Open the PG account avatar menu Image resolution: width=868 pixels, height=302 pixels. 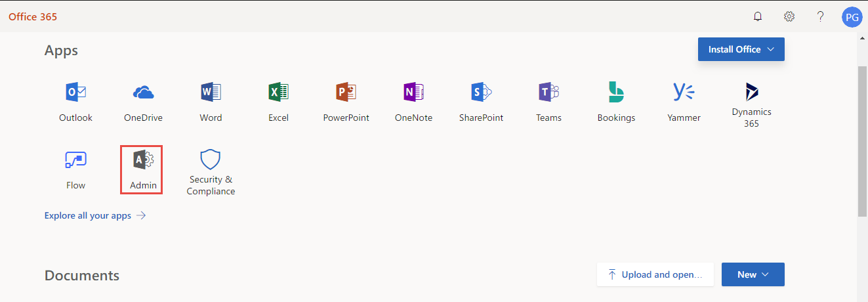852,17
